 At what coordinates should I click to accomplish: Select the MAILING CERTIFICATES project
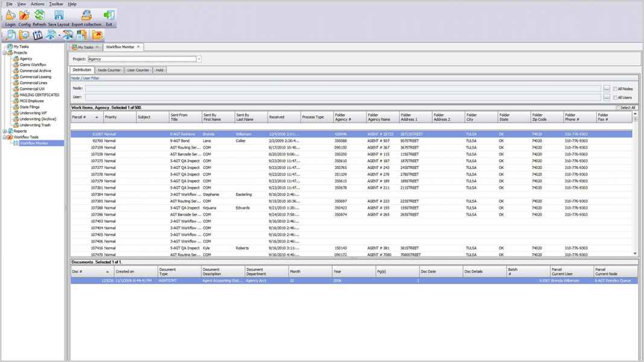coord(39,95)
